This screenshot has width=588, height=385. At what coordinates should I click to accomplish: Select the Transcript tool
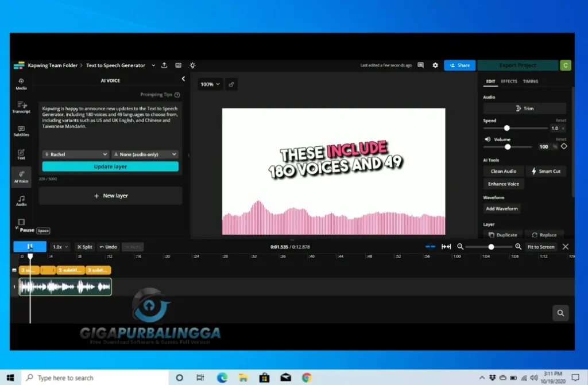pyautogui.click(x=21, y=108)
